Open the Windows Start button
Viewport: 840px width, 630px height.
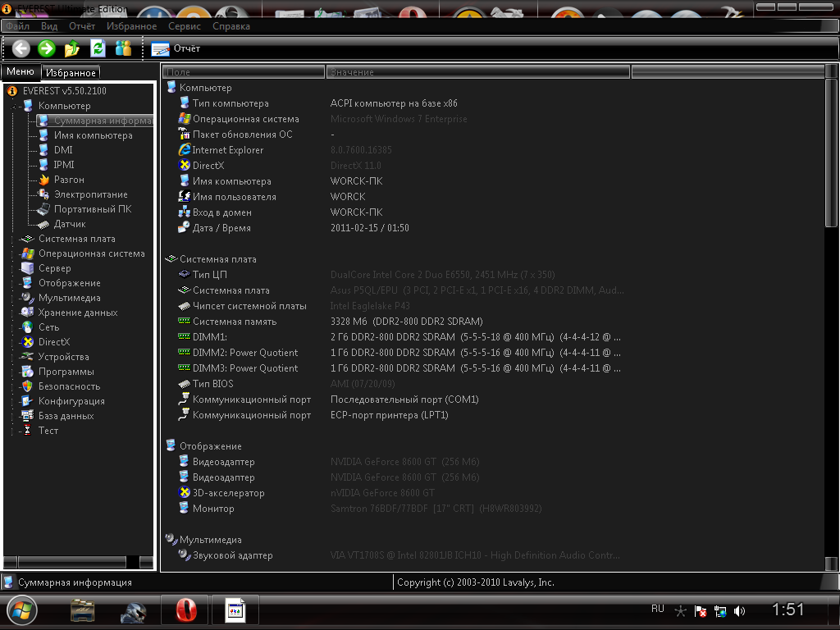coord(21,610)
